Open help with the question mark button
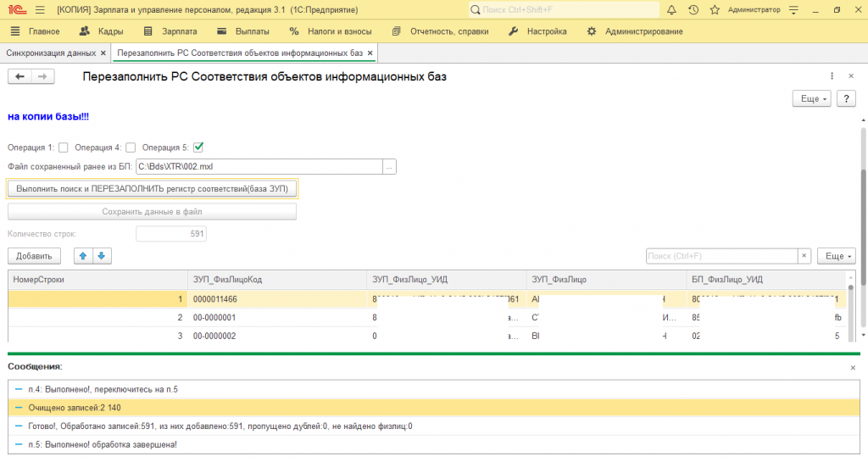This screenshot has width=868, height=462. click(x=846, y=98)
